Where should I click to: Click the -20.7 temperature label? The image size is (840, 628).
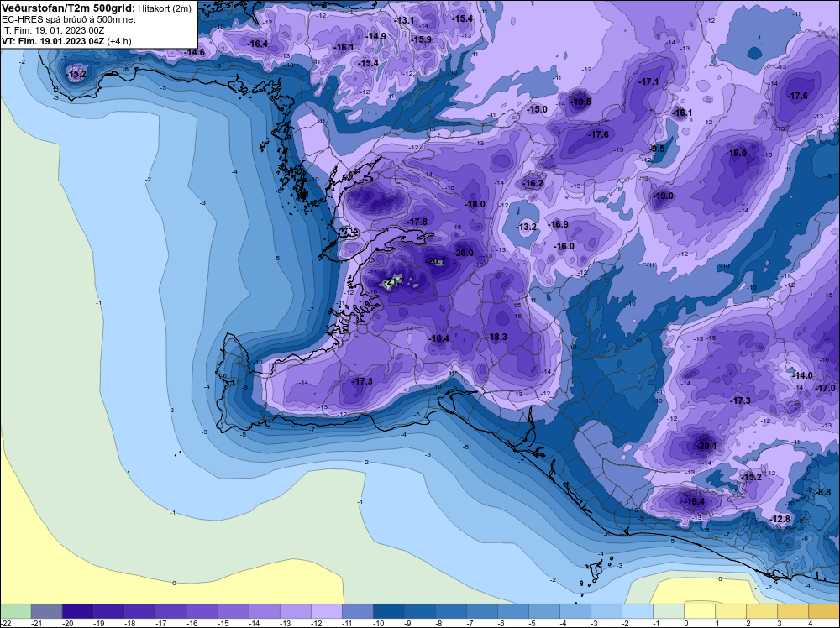pyautogui.click(x=437, y=261)
